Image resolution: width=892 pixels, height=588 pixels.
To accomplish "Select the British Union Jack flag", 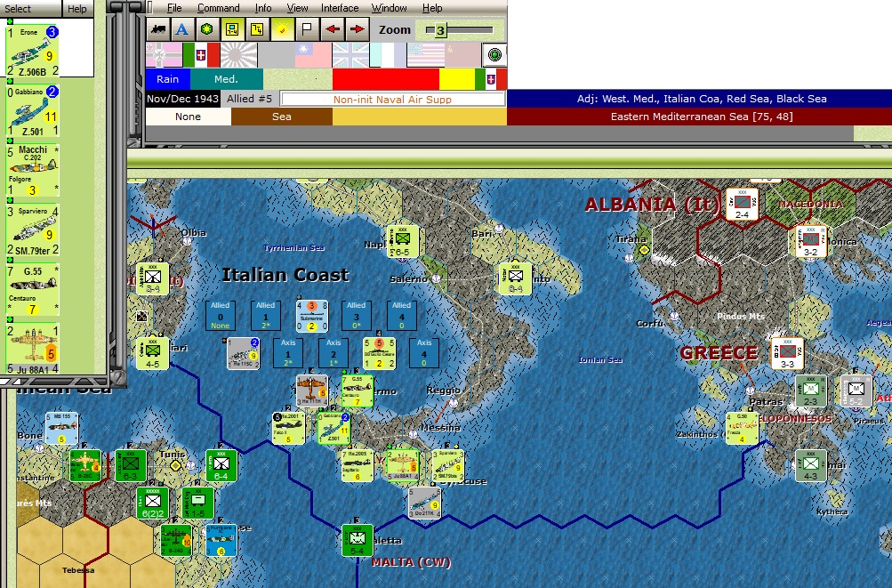I will pos(350,55).
